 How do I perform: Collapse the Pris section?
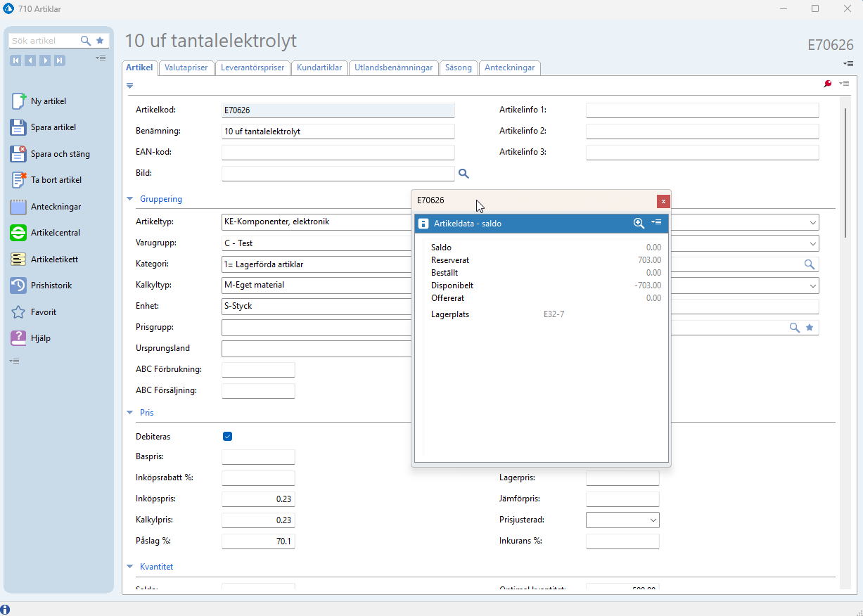(x=129, y=413)
